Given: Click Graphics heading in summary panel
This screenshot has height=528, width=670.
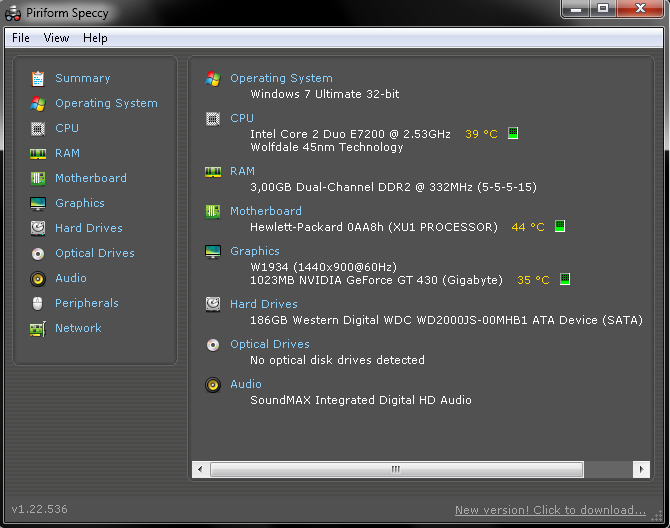Looking at the screenshot, I should click(x=255, y=251).
